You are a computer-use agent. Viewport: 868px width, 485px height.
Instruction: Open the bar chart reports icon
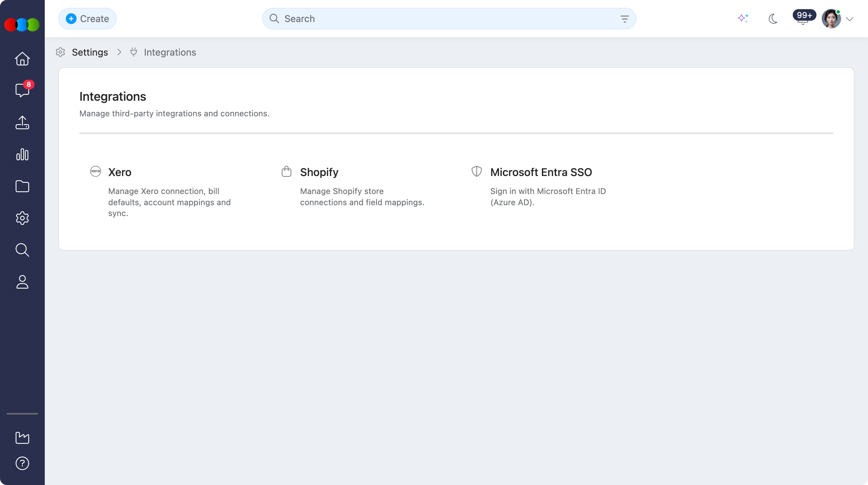pos(22,154)
